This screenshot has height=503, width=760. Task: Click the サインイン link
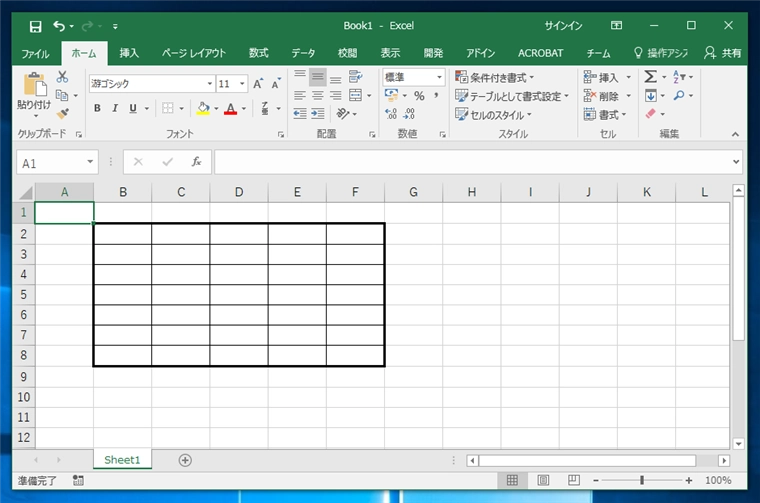tap(563, 26)
